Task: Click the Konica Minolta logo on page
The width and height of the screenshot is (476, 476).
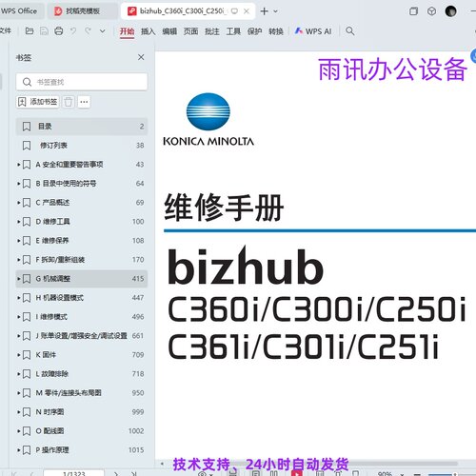Action: click(208, 119)
